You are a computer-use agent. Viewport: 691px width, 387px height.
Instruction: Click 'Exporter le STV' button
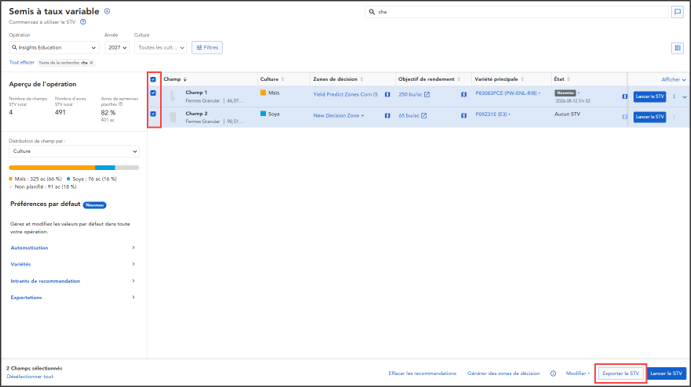tap(620, 373)
